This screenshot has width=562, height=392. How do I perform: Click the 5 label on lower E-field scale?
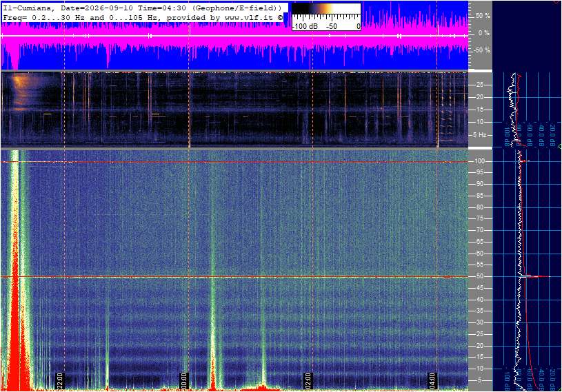[x=479, y=380]
